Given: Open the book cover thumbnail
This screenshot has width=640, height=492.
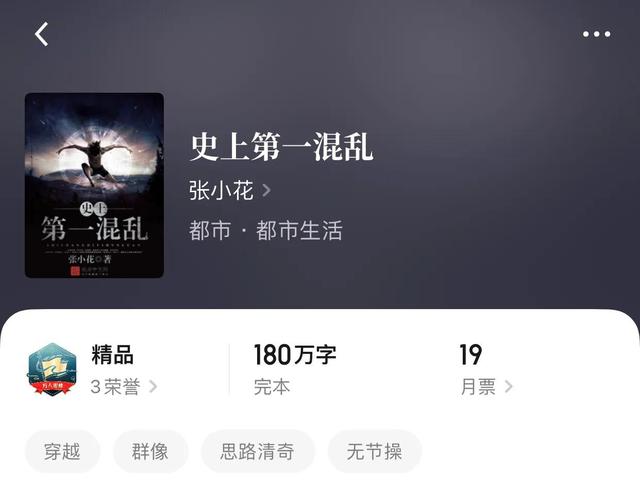Looking at the screenshot, I should [x=94, y=185].
